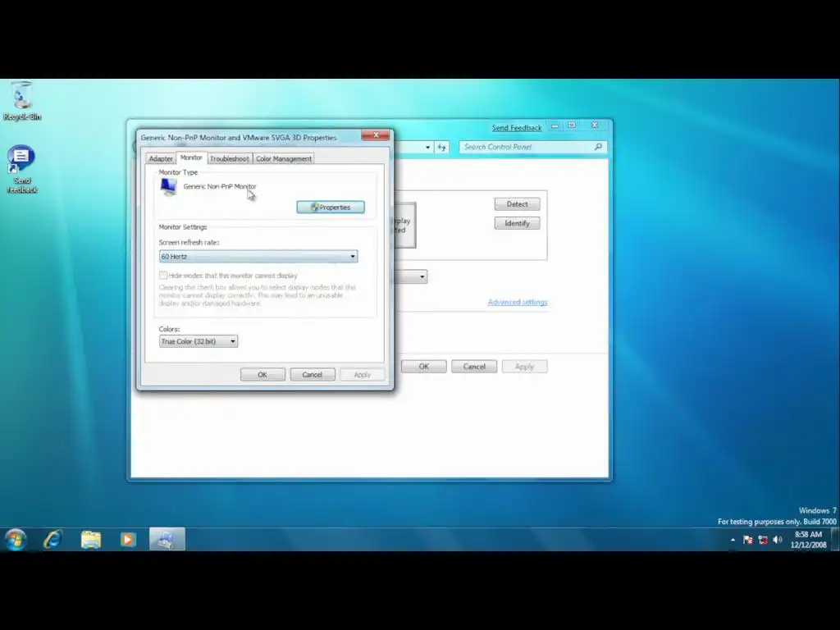Click the Identify button
Image resolution: width=840 pixels, height=630 pixels.
[x=517, y=223]
